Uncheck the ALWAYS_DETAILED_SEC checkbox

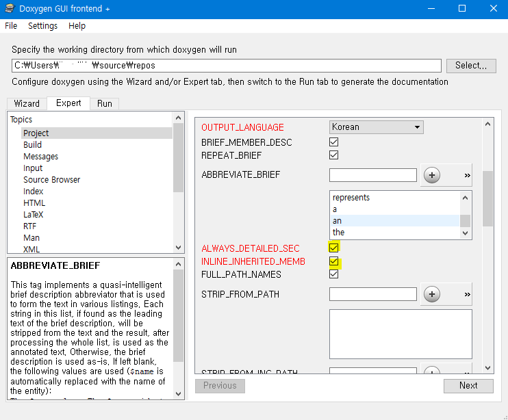click(x=333, y=248)
